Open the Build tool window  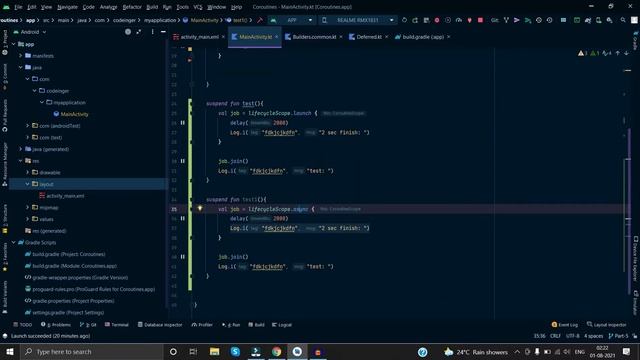coord(257,325)
